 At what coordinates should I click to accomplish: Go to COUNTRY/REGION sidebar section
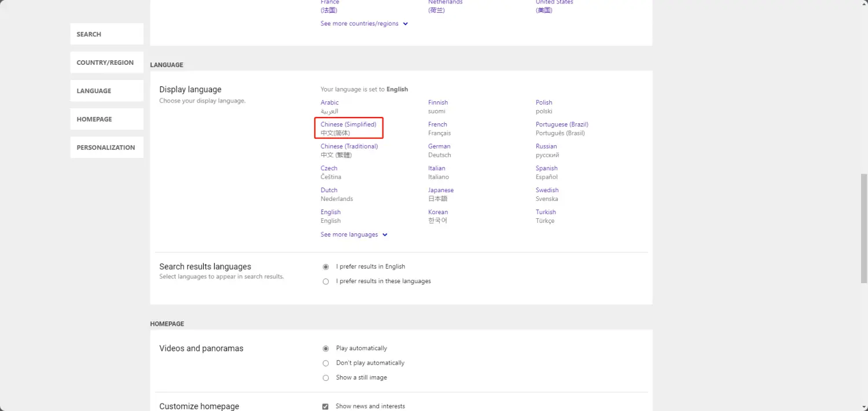point(106,63)
